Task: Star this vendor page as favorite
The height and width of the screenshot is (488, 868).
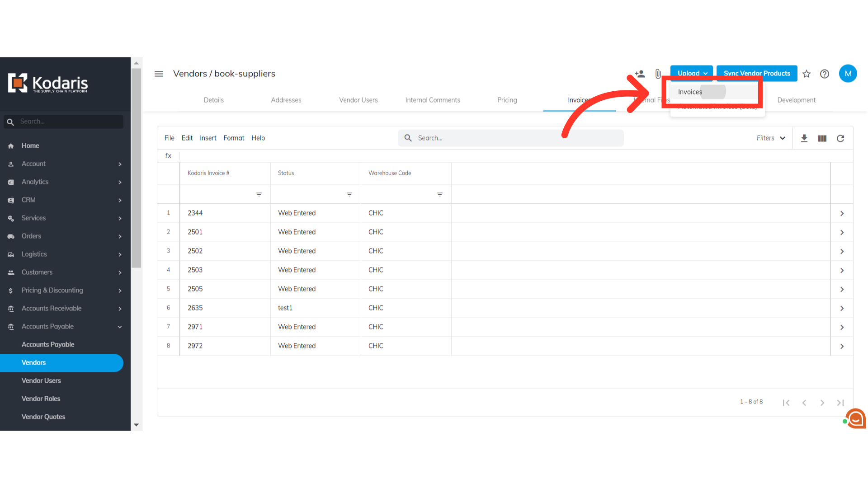Action: [807, 74]
